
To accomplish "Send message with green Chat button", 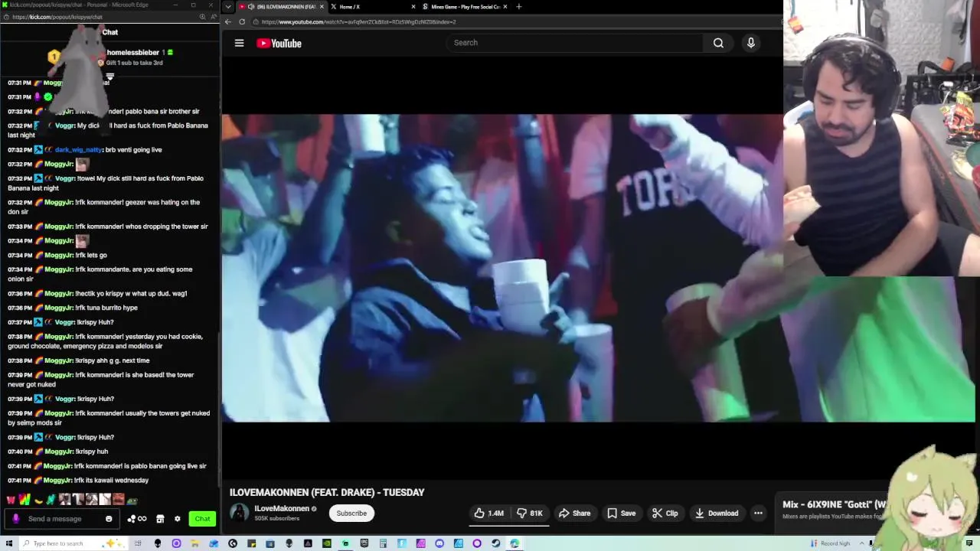I will 202,519.
